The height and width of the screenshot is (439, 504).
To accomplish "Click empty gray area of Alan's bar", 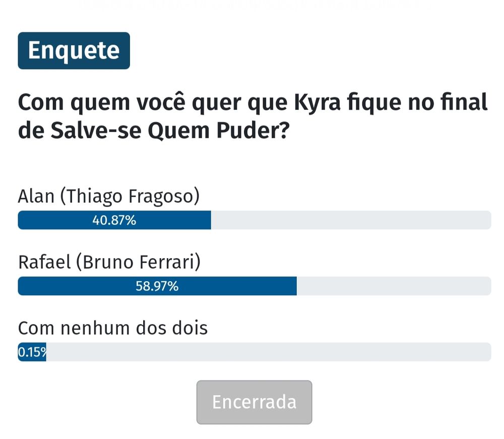I will tap(351, 220).
